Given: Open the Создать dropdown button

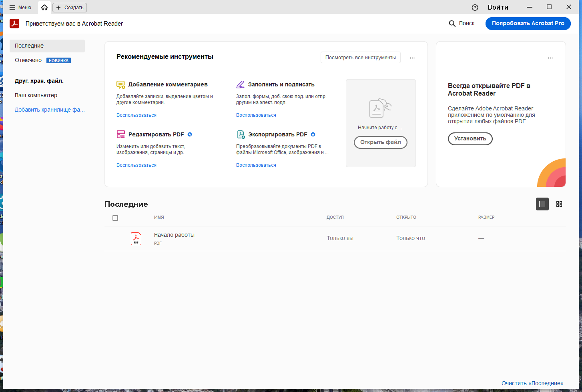Looking at the screenshot, I should click(x=70, y=7).
